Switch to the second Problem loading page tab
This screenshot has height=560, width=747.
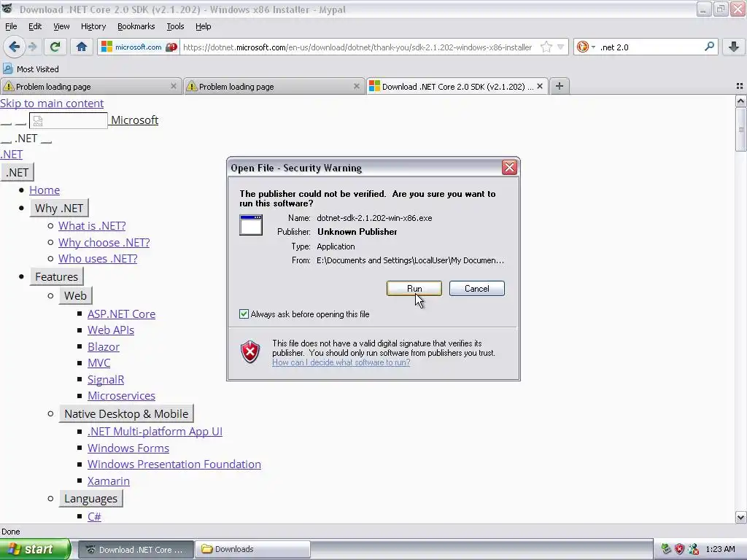coord(274,86)
